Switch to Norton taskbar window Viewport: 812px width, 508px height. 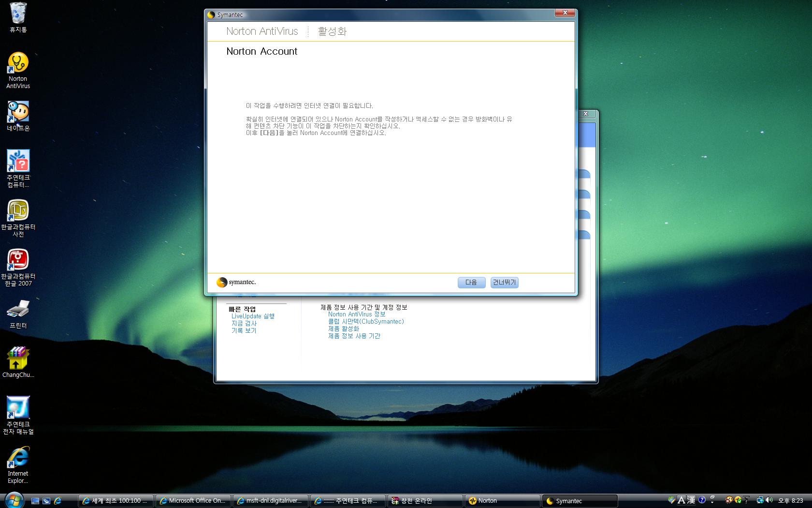pyautogui.click(x=502, y=501)
